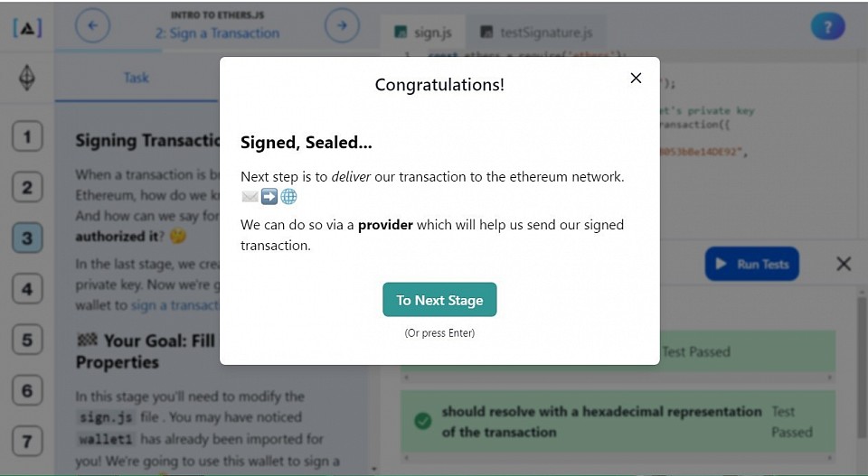Follow the 'sign a transaction' link
This screenshot has height=476, width=868.
[175, 305]
